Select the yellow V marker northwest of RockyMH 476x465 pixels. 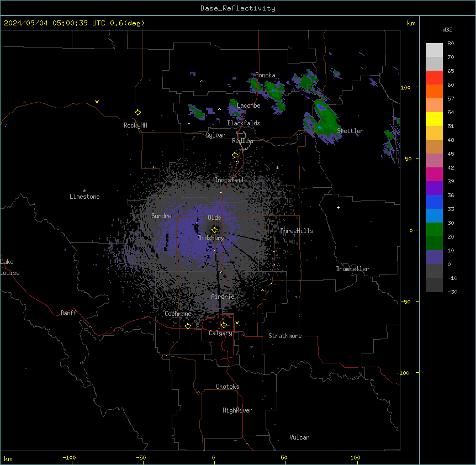click(97, 102)
